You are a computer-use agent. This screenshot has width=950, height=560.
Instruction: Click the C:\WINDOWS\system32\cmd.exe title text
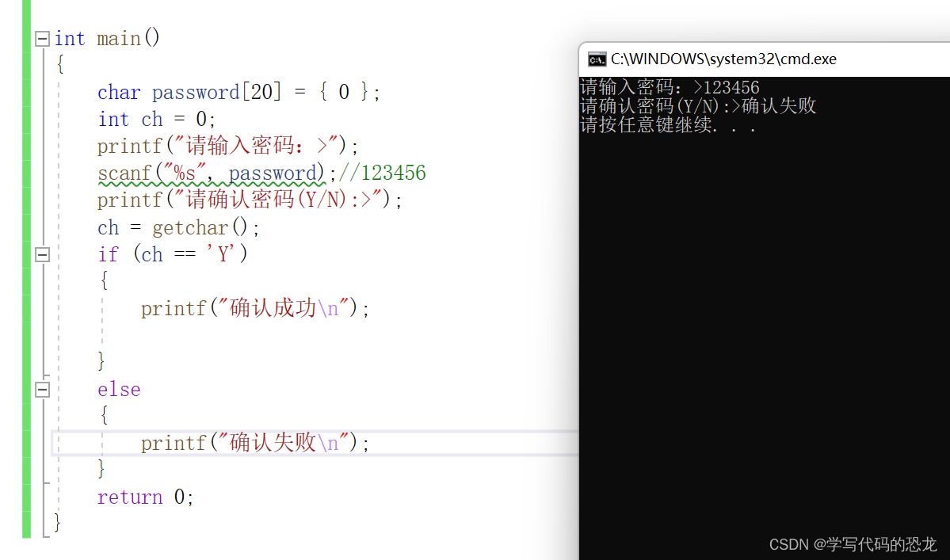pos(723,59)
